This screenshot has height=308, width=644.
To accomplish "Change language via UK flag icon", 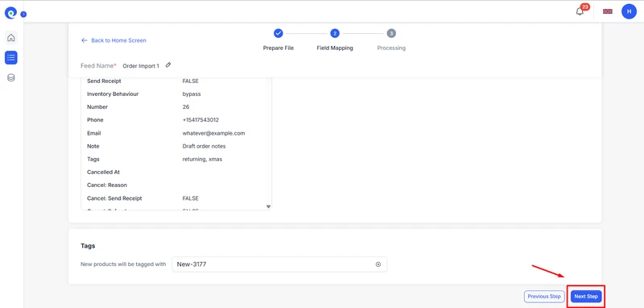I will click(608, 11).
